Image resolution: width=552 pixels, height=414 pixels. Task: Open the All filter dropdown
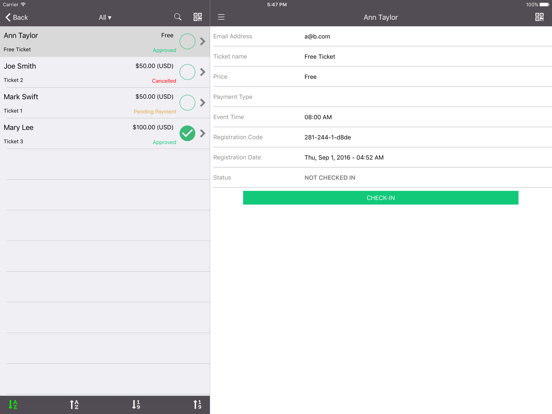click(x=105, y=17)
